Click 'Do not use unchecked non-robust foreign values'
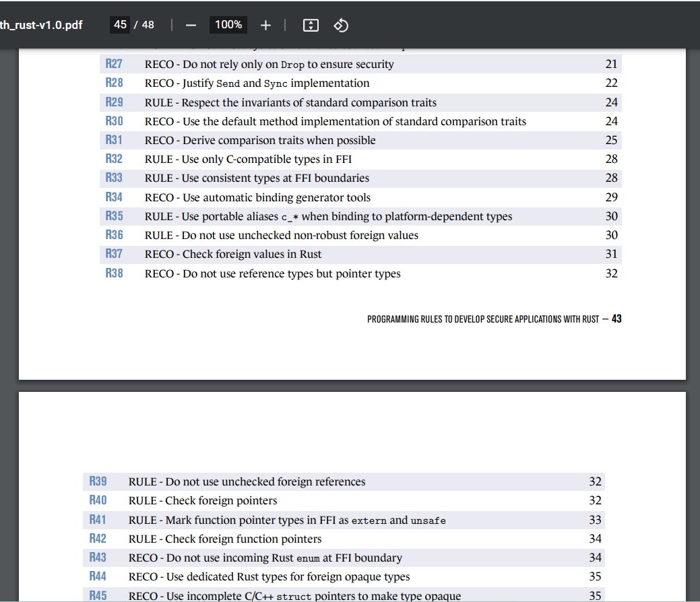 tap(282, 235)
